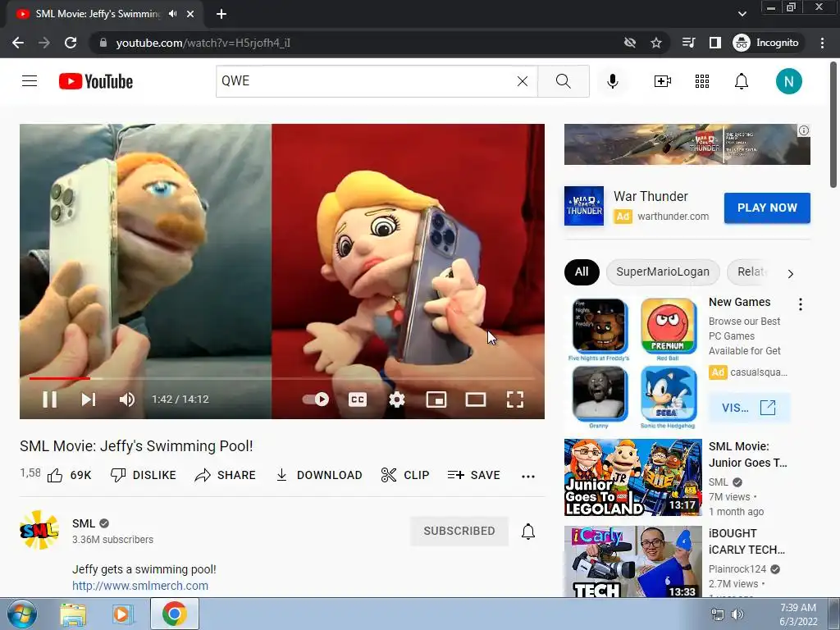Viewport: 840px width, 630px height.
Task: Open War Thunder banner ad image
Action: pos(687,144)
